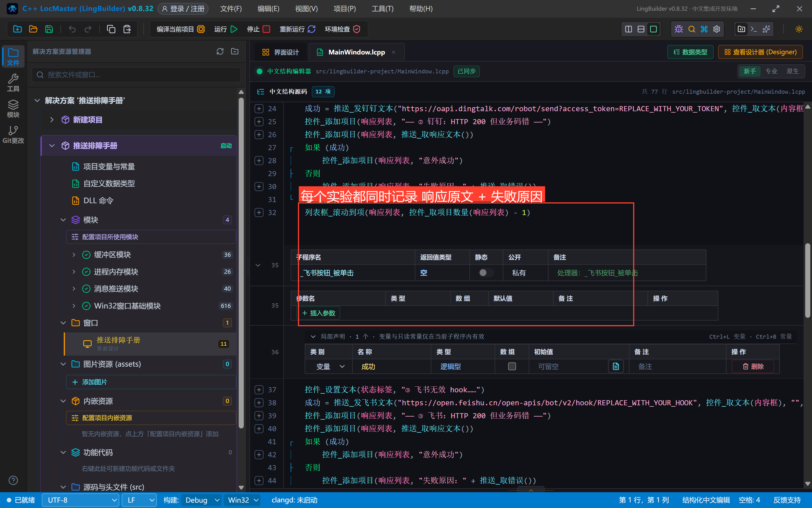This screenshot has height=508, width=812.
Task: Open the debug bug icon
Action: coord(679,29)
